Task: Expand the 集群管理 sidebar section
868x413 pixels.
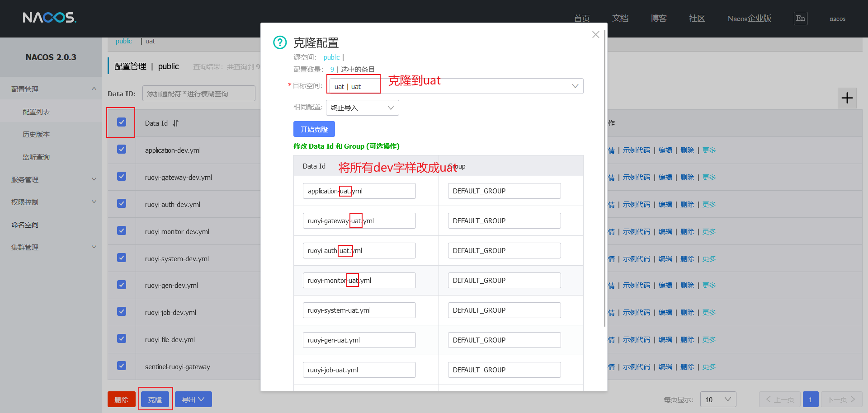Action: coord(51,247)
